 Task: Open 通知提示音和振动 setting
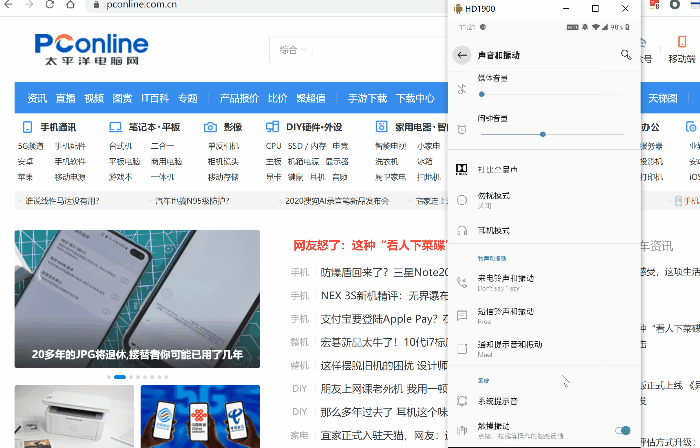pyautogui.click(x=544, y=348)
